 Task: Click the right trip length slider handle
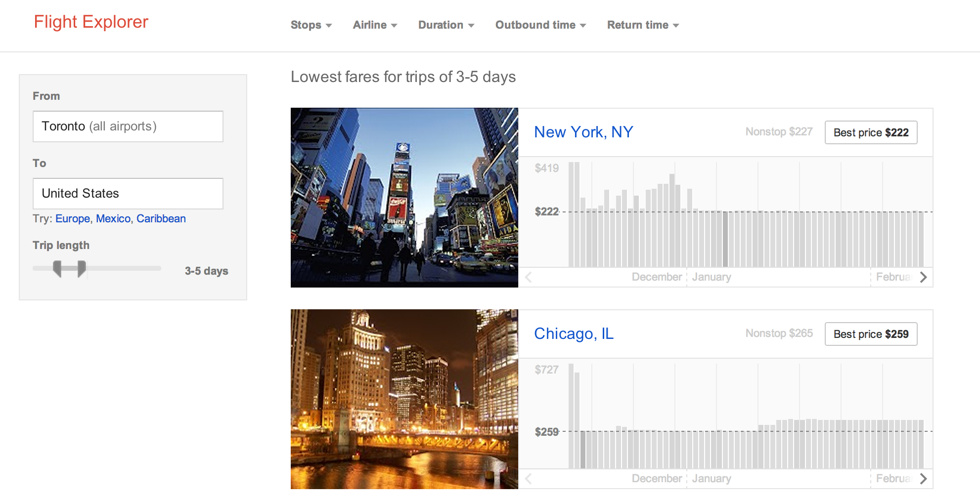[81, 268]
